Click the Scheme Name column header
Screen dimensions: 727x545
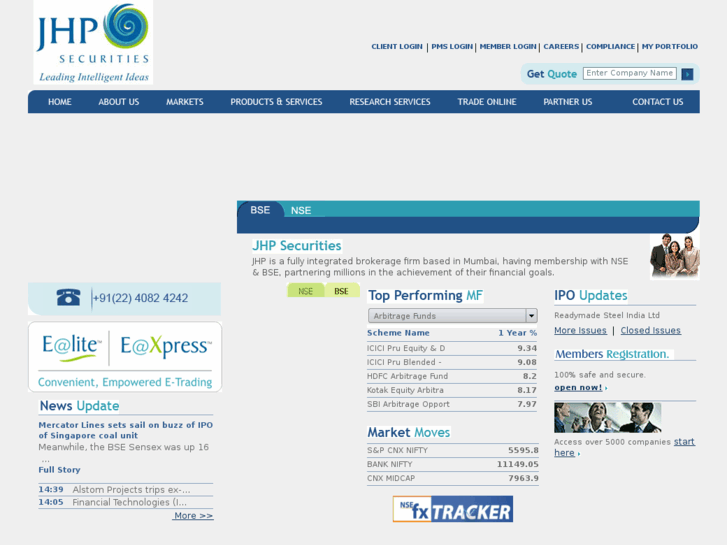click(398, 333)
